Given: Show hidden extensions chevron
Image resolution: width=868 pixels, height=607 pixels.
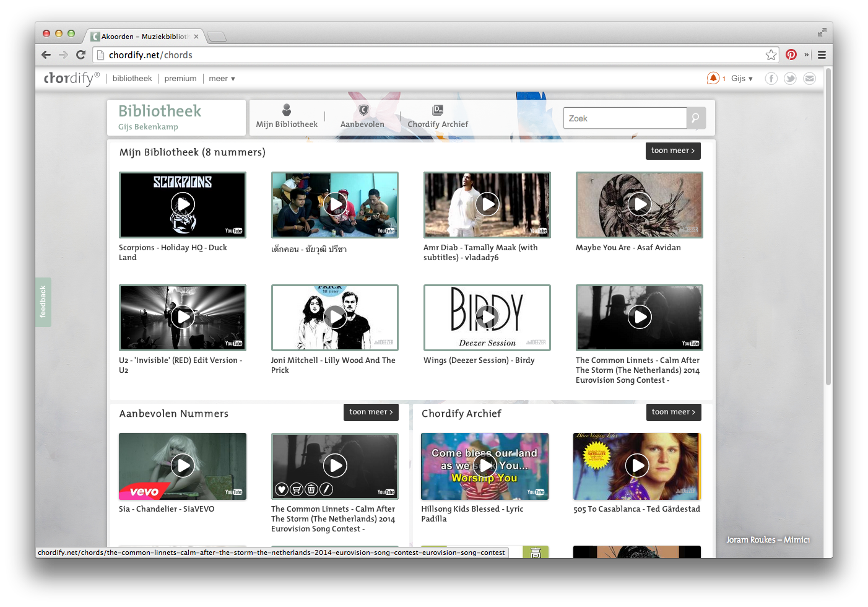Looking at the screenshot, I should [807, 55].
